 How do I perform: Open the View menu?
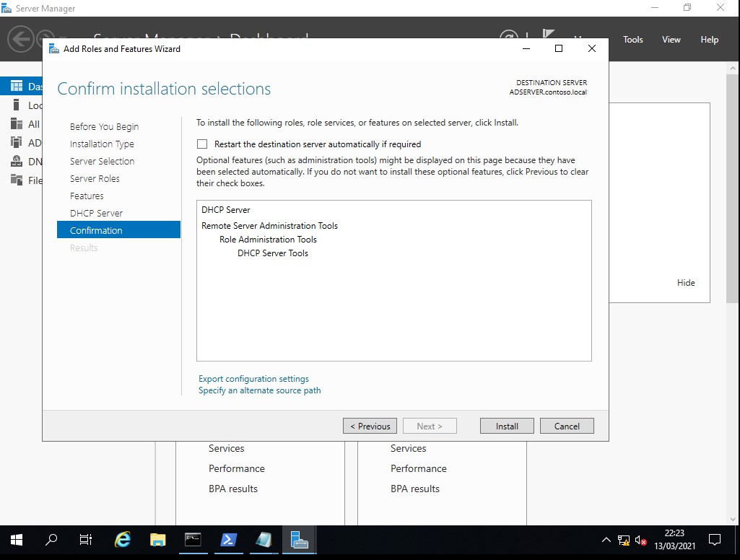tap(671, 40)
